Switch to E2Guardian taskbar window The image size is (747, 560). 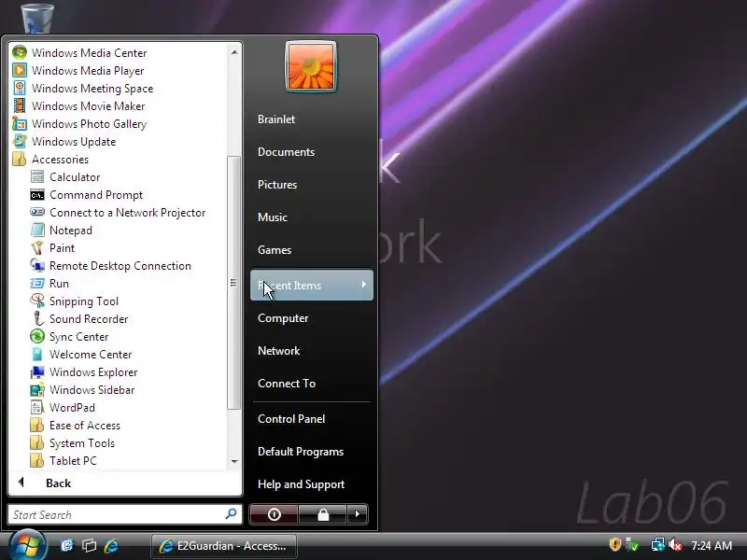point(224,546)
